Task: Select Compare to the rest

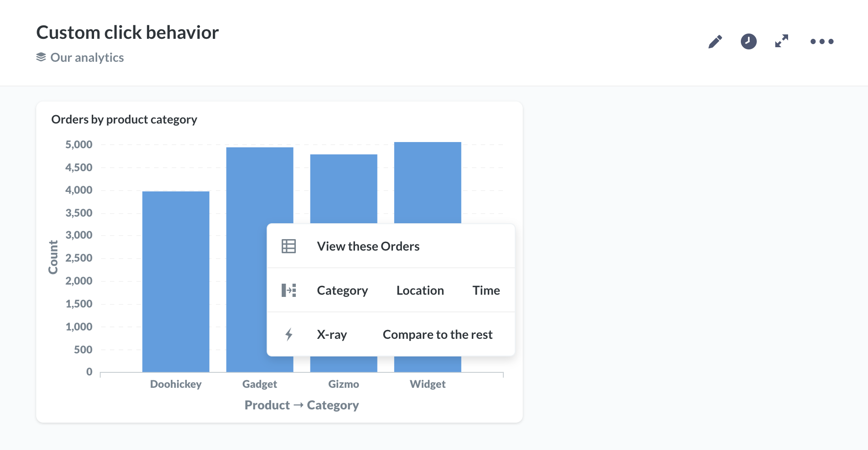Action: pyautogui.click(x=438, y=334)
